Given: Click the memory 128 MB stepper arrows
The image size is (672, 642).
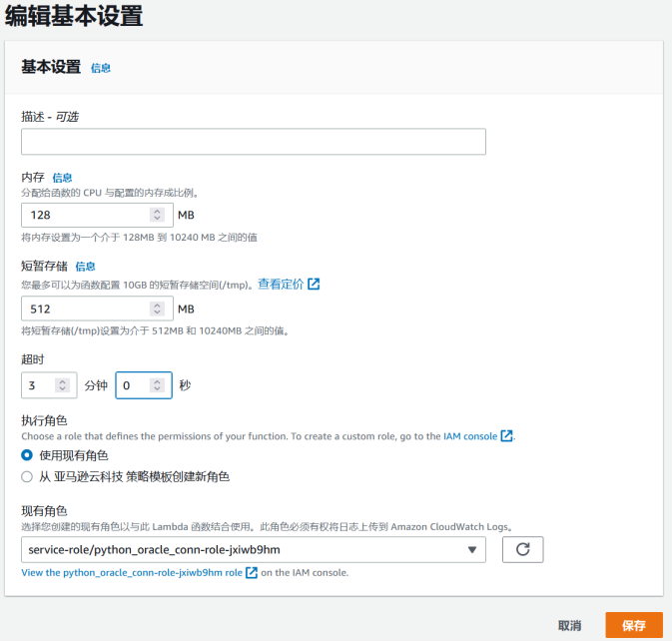Looking at the screenshot, I should (x=157, y=215).
